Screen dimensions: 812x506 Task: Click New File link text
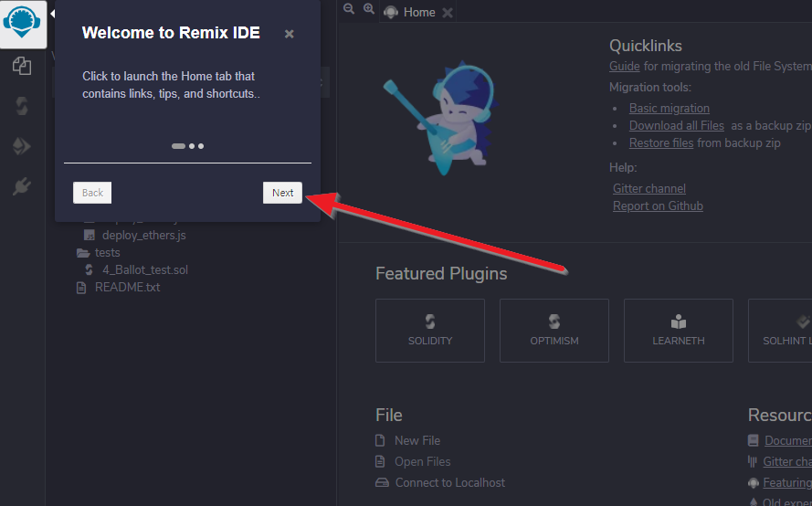point(417,441)
